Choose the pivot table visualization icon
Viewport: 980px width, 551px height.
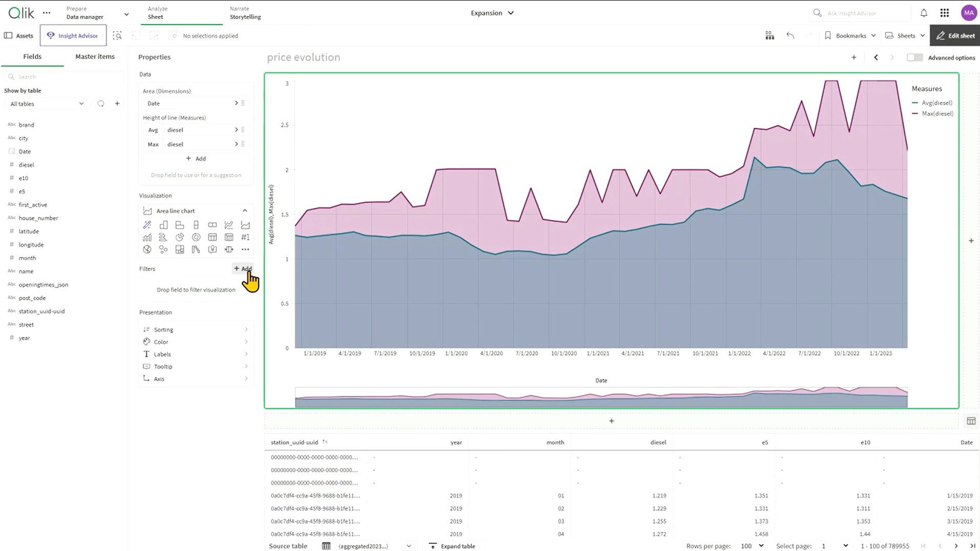229,237
